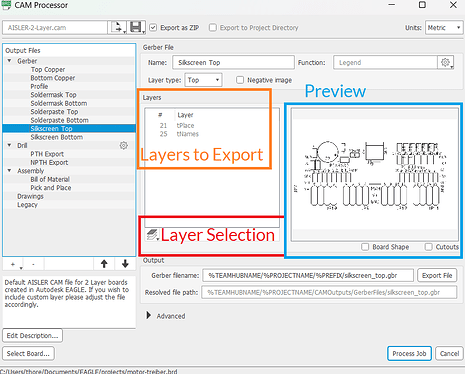Click the plus add output button
Screen dimensions: 465x374
[x=13, y=264]
